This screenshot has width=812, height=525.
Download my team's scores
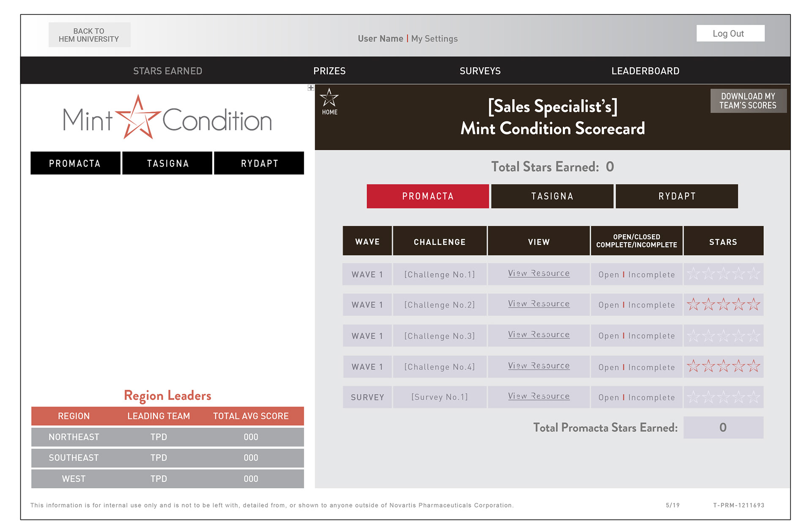748,101
